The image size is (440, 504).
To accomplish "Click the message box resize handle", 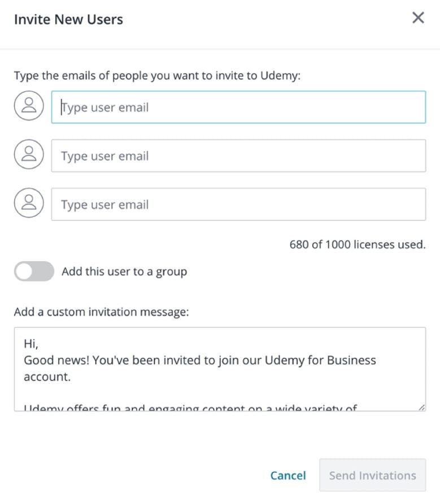I will coord(421,407).
